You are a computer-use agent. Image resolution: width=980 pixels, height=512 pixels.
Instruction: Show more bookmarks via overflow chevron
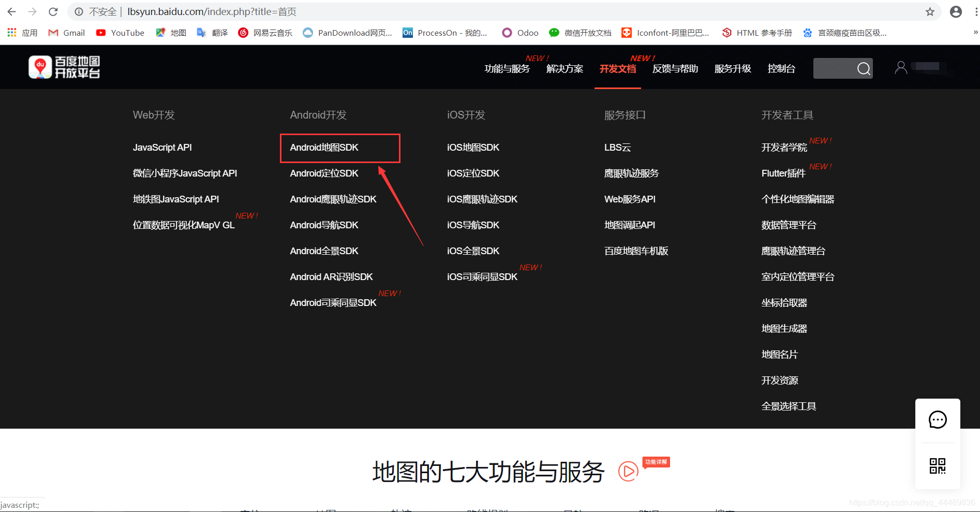(975, 32)
